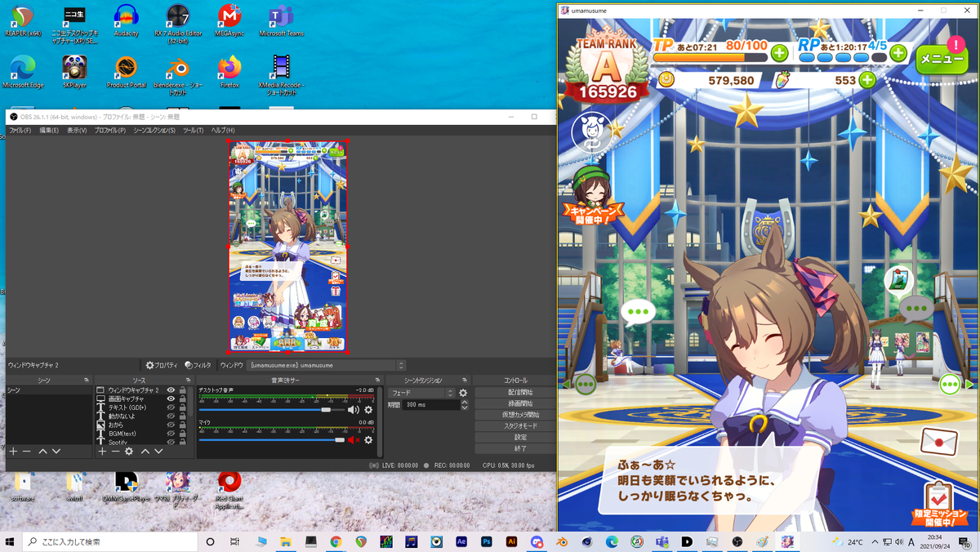Launch Audacity from the desktop

click(126, 21)
